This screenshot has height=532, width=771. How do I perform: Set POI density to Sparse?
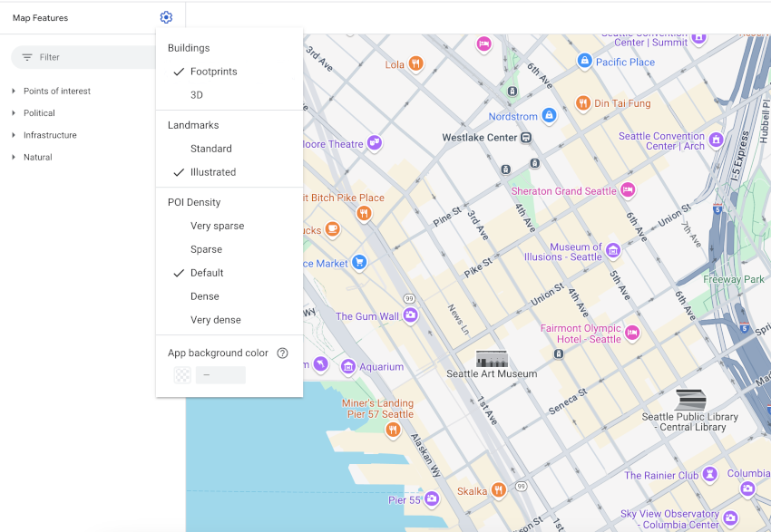click(229, 249)
